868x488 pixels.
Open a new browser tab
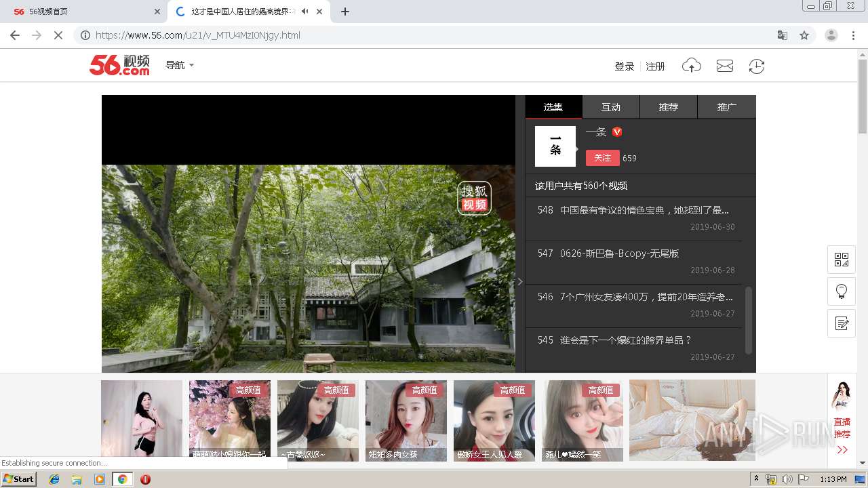point(345,12)
